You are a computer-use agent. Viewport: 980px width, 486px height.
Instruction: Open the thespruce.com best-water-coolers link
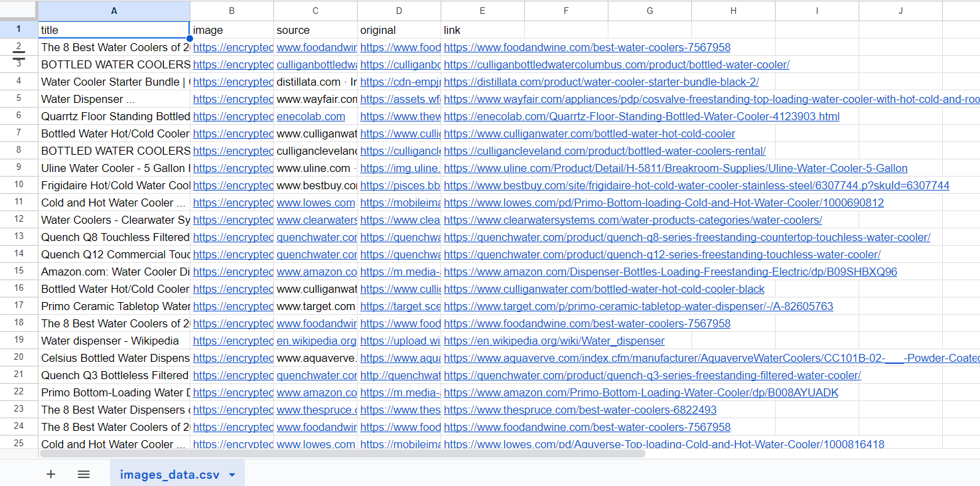coord(580,410)
